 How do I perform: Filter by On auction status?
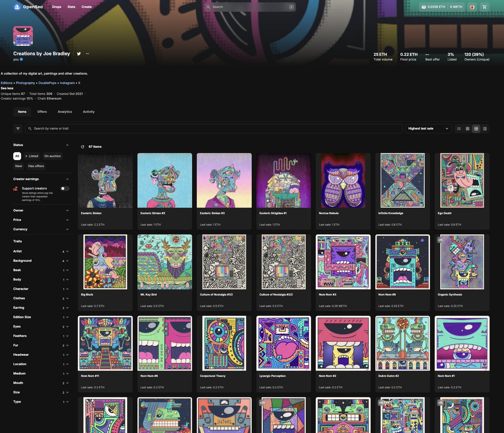(52, 156)
